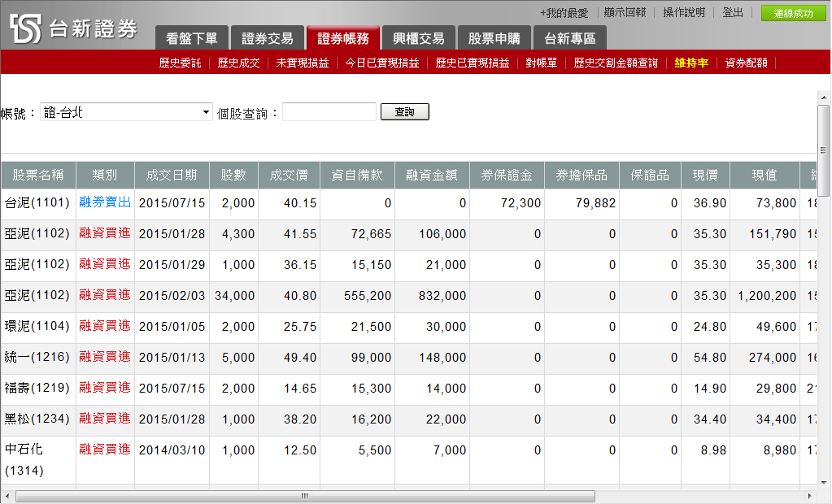
Task: Click the Taishin Securities logo
Action: click(74, 28)
